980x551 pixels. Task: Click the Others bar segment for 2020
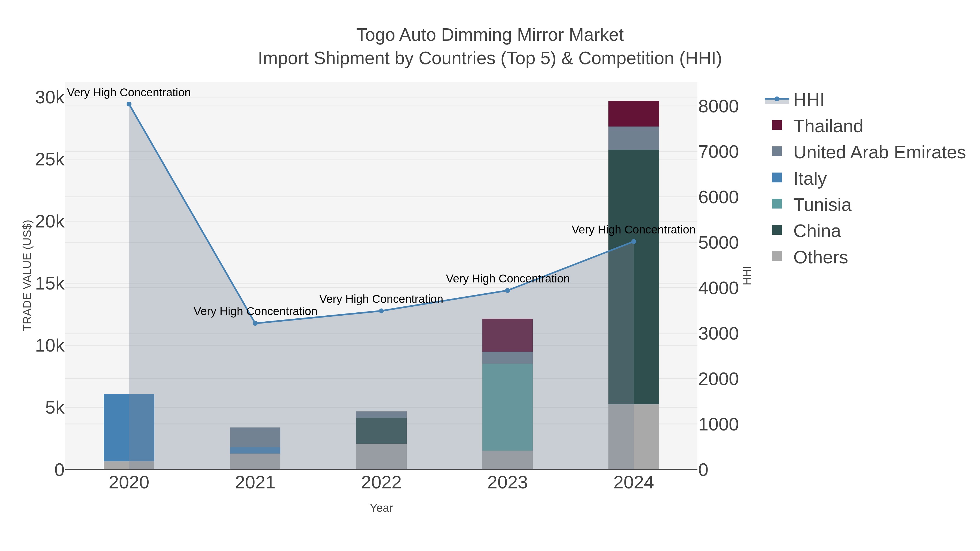coord(129,465)
